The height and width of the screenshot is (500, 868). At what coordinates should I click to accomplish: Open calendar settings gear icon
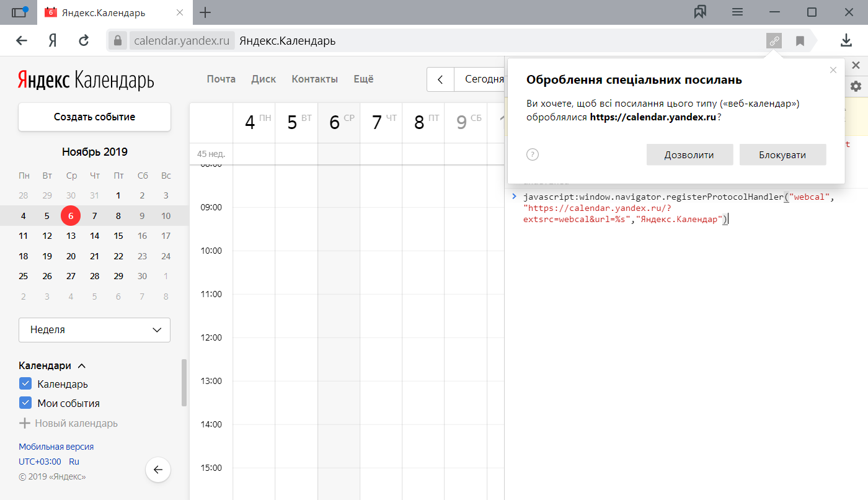[x=856, y=86]
